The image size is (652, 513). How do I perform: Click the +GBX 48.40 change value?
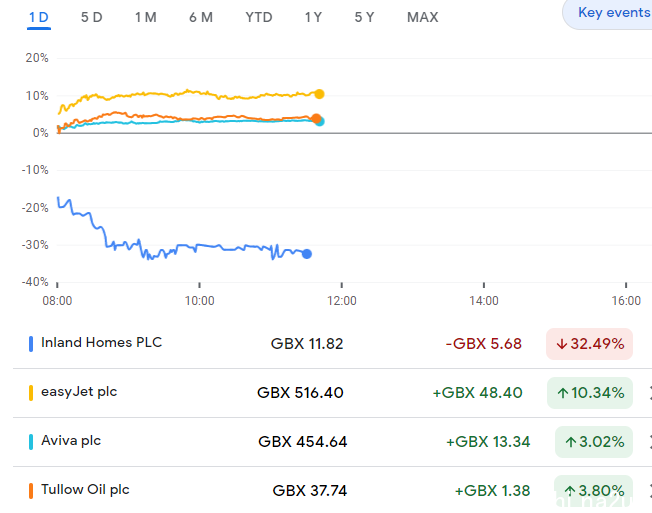[477, 393]
